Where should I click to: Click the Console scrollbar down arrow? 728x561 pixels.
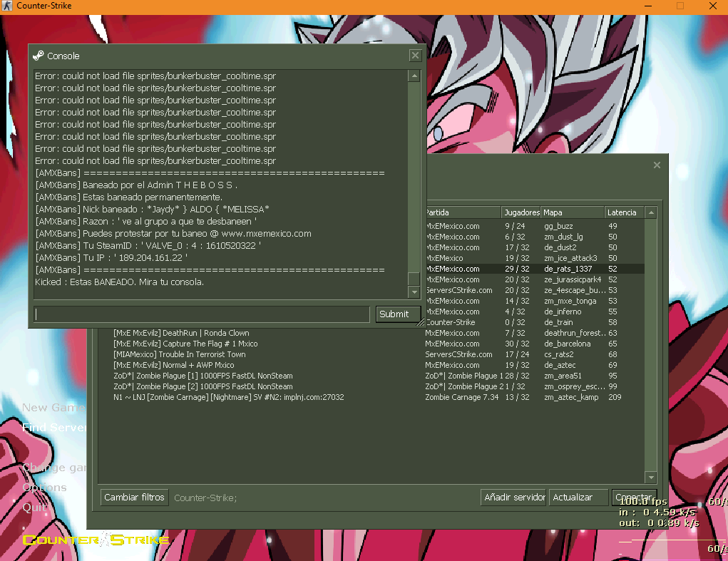(414, 292)
